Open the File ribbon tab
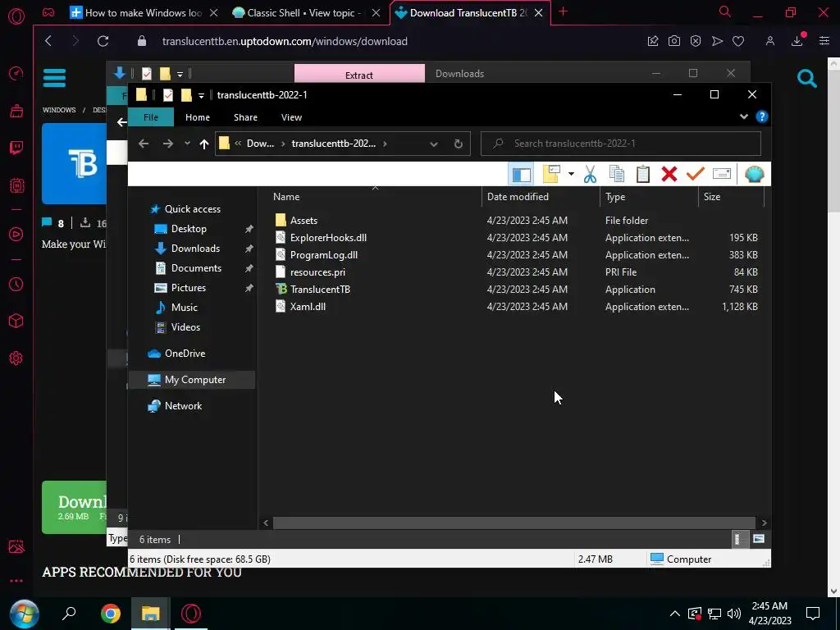Image resolution: width=840 pixels, height=630 pixels. pyautogui.click(x=151, y=117)
